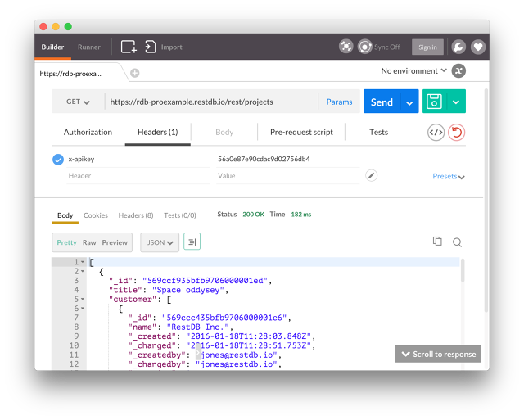Switch to the Builder tab
The width and height of the screenshot is (524, 420).
52,47
